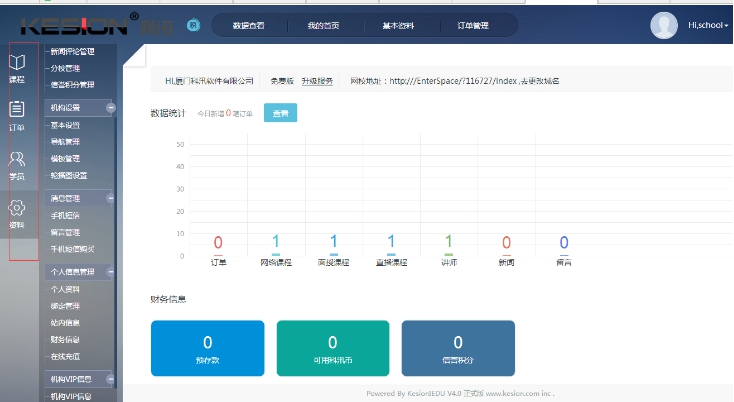Click the blue 查看 button
Viewport: 734px width, 402px height.
(x=280, y=113)
